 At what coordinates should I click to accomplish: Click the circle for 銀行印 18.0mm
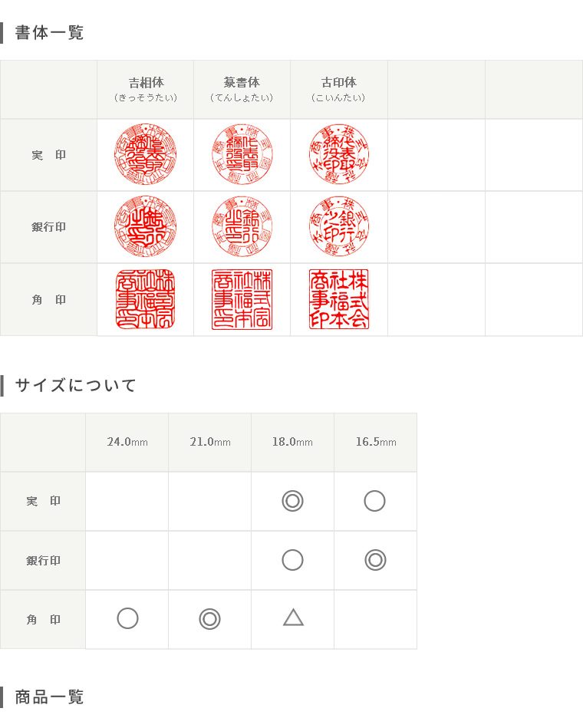tap(292, 560)
